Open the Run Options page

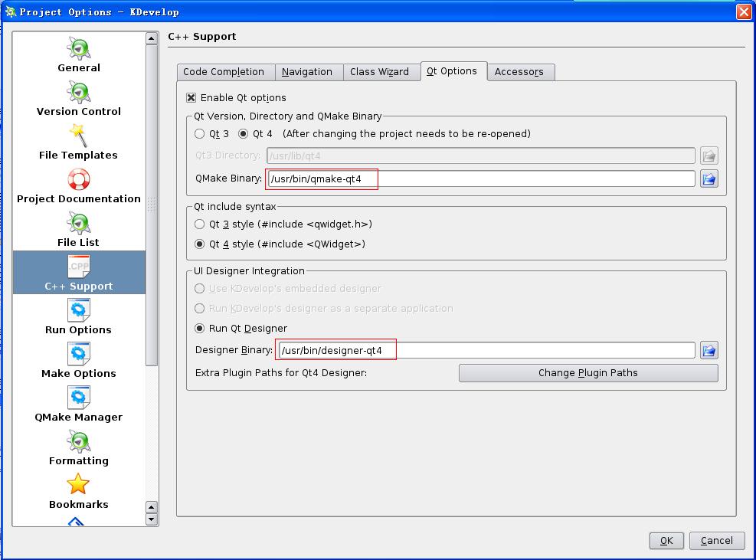[79, 317]
